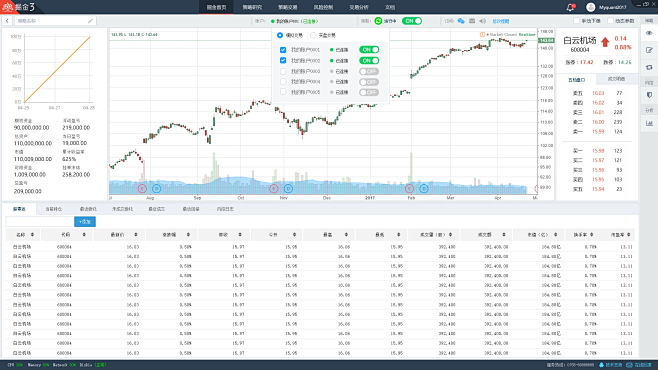Check the 手动下单 checkbox
658x370 pixels.
click(576, 21)
